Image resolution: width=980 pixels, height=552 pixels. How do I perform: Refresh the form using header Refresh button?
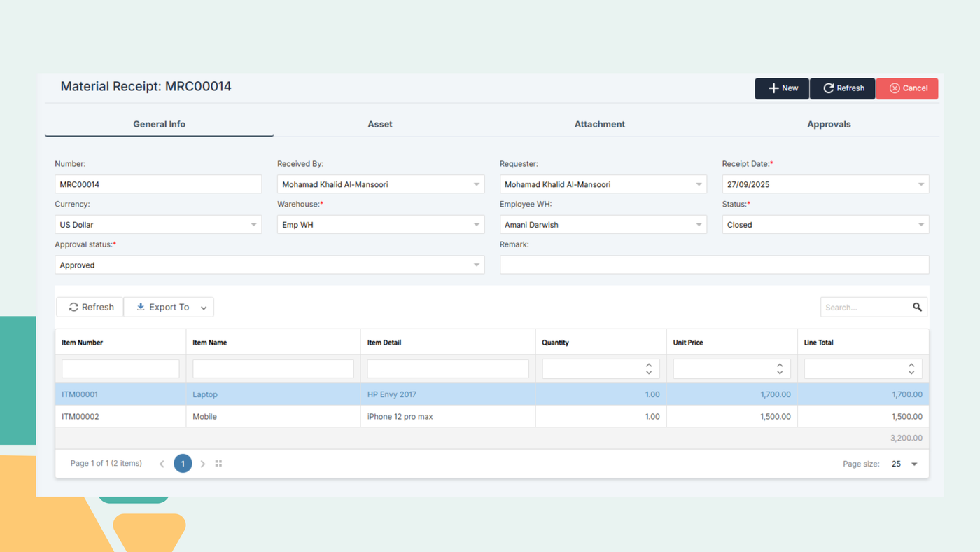pos(843,88)
